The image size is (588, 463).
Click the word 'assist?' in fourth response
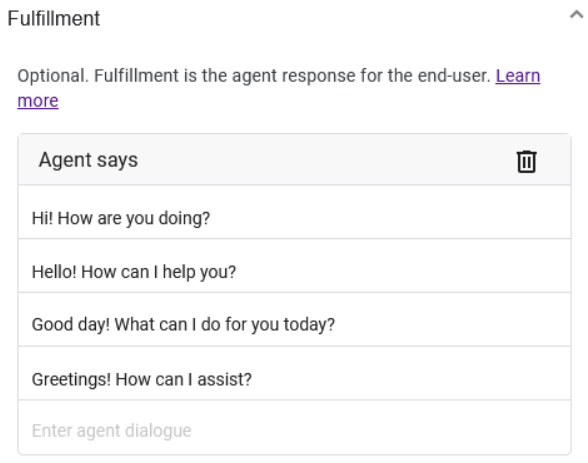coord(225,379)
